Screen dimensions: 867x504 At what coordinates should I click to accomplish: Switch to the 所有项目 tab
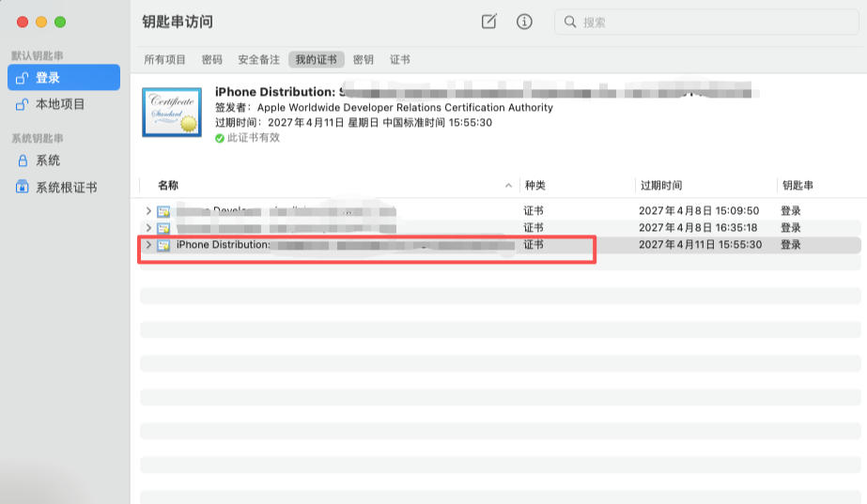(x=164, y=60)
